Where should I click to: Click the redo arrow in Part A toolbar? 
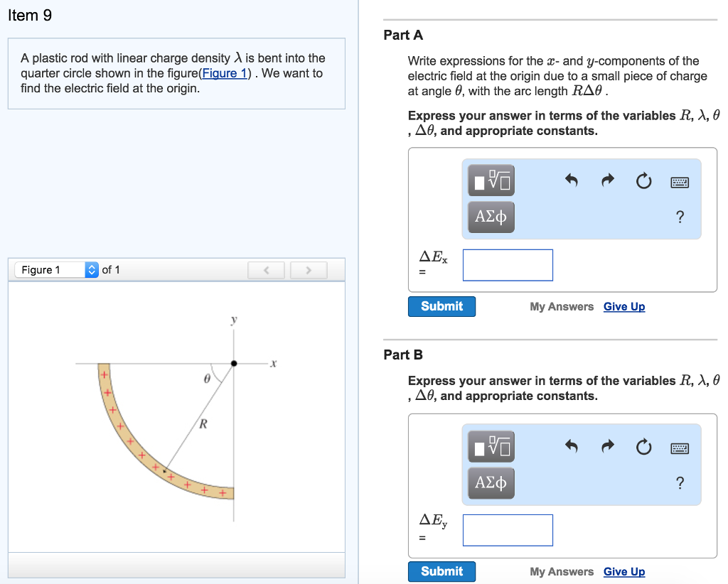coord(606,181)
